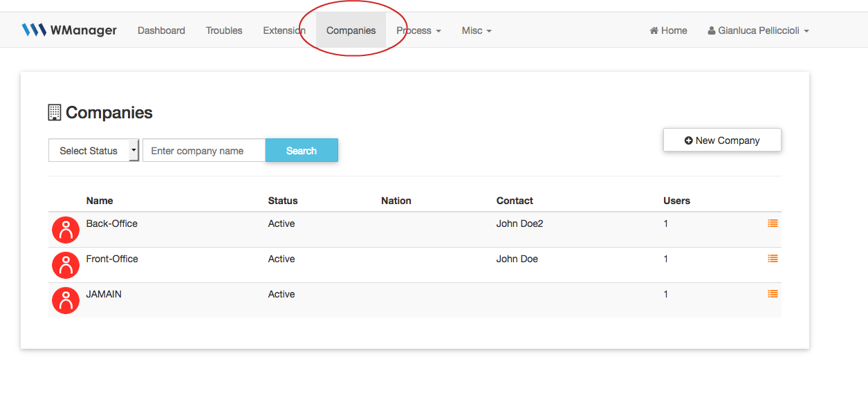The height and width of the screenshot is (402, 868).
Task: Click the Front-Office red avatar icon
Action: 66,265
